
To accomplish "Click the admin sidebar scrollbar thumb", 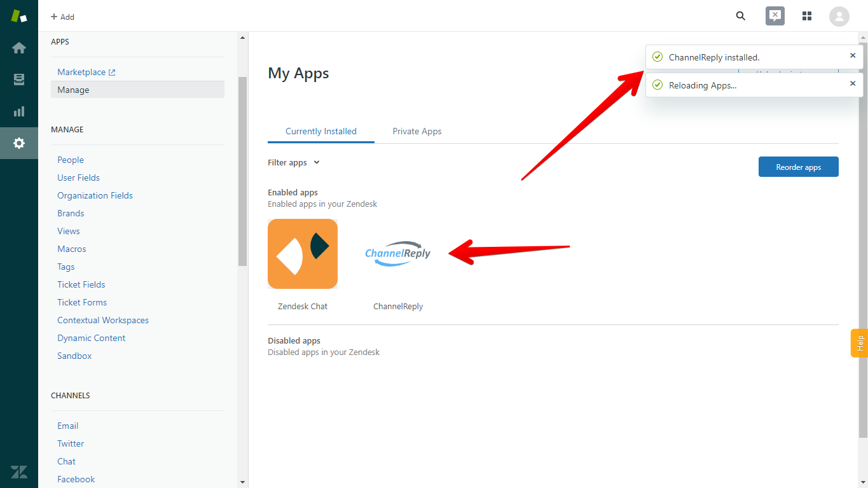I will pos(242,171).
